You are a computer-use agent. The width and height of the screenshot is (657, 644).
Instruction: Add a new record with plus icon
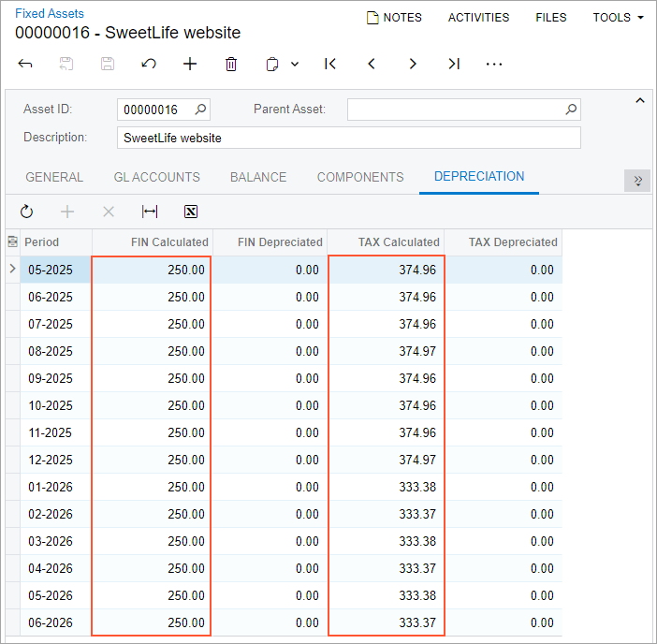190,65
